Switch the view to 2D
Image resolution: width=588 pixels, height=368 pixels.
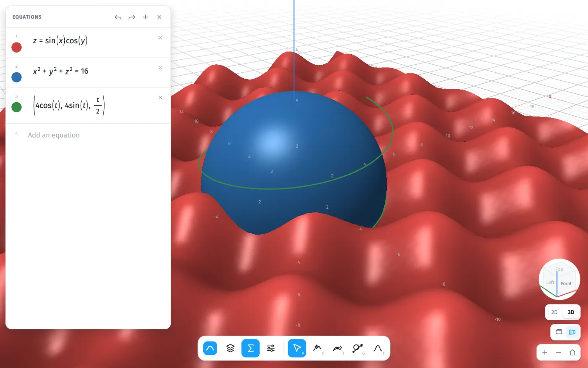554,312
